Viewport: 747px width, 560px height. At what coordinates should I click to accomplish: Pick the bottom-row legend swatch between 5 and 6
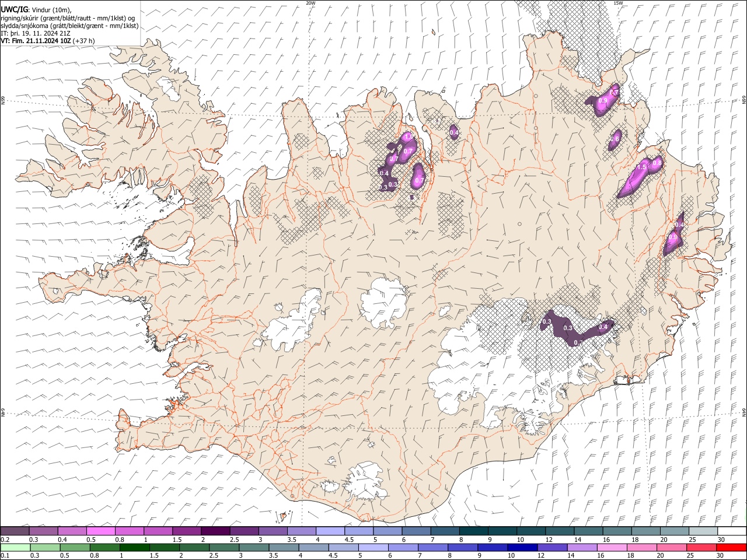click(373, 547)
